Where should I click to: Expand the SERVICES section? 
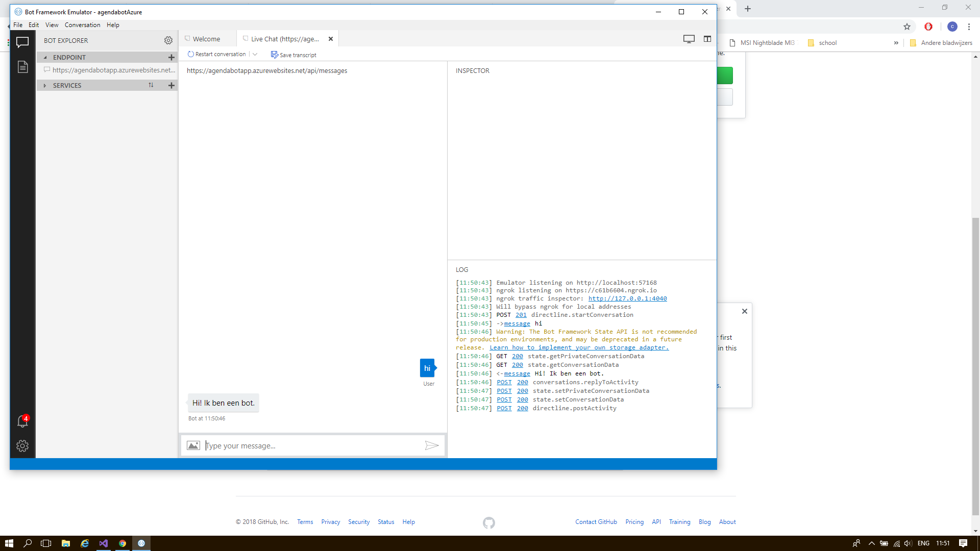point(45,85)
